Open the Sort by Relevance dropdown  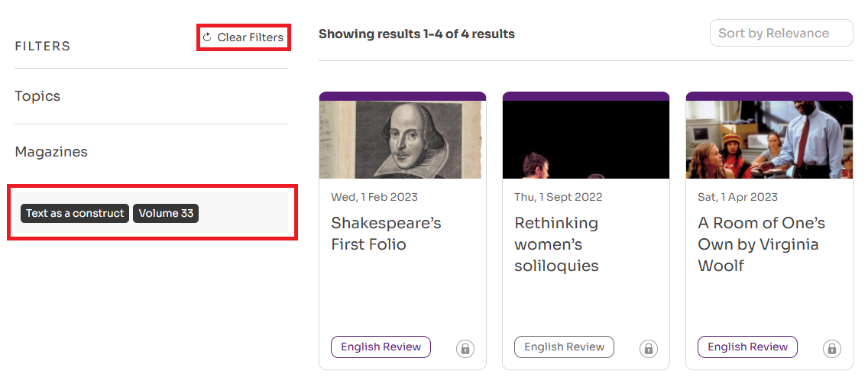[x=781, y=33]
